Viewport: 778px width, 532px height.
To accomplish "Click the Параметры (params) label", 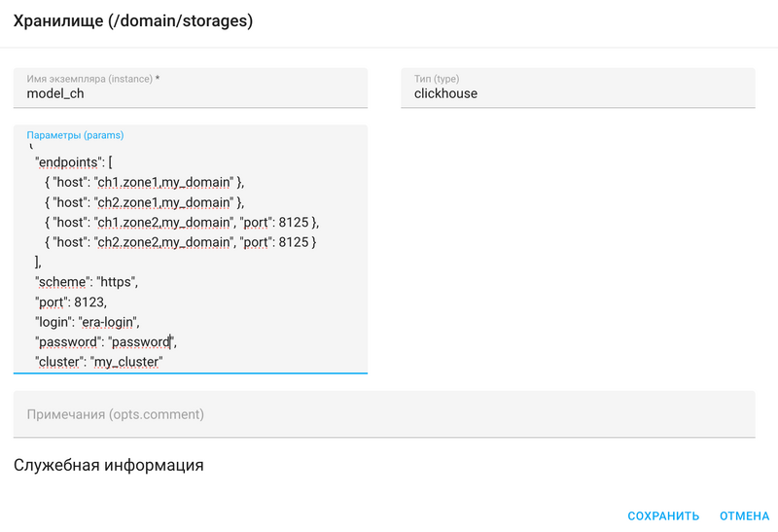I will (76, 135).
